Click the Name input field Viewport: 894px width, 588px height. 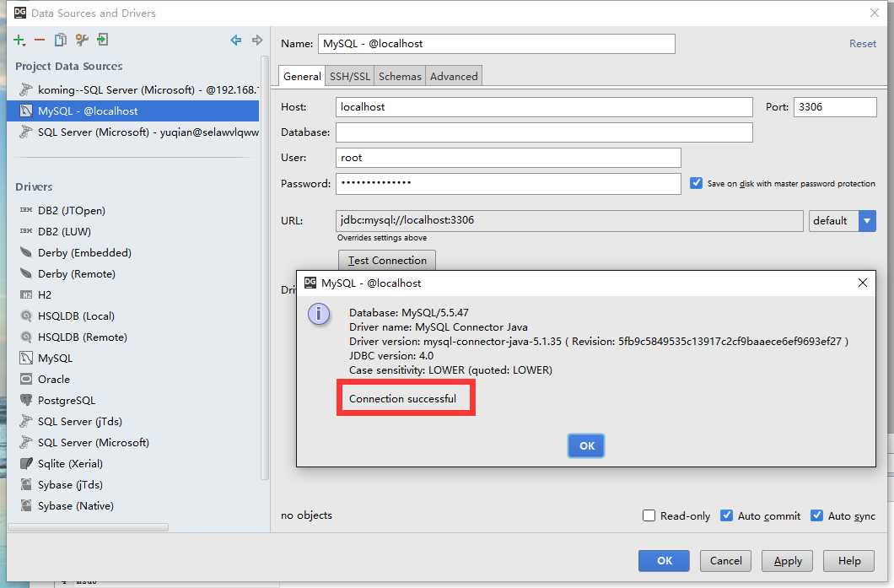click(x=497, y=44)
